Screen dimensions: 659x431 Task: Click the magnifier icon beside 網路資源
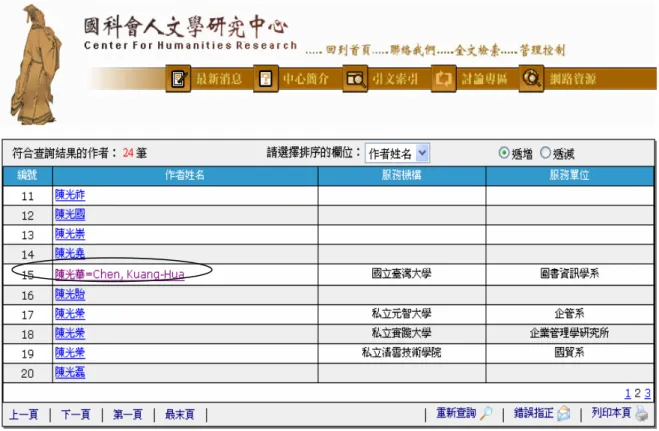532,79
